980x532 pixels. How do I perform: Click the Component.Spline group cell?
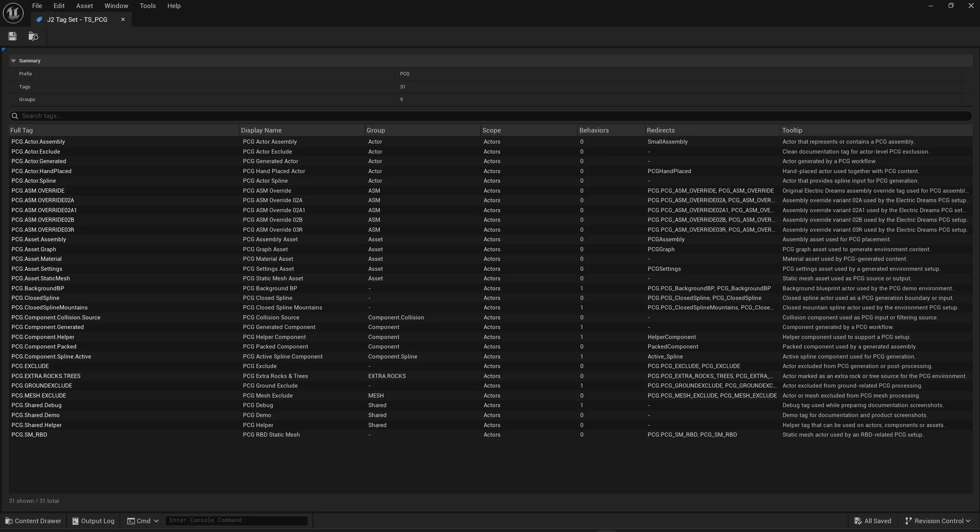click(393, 357)
